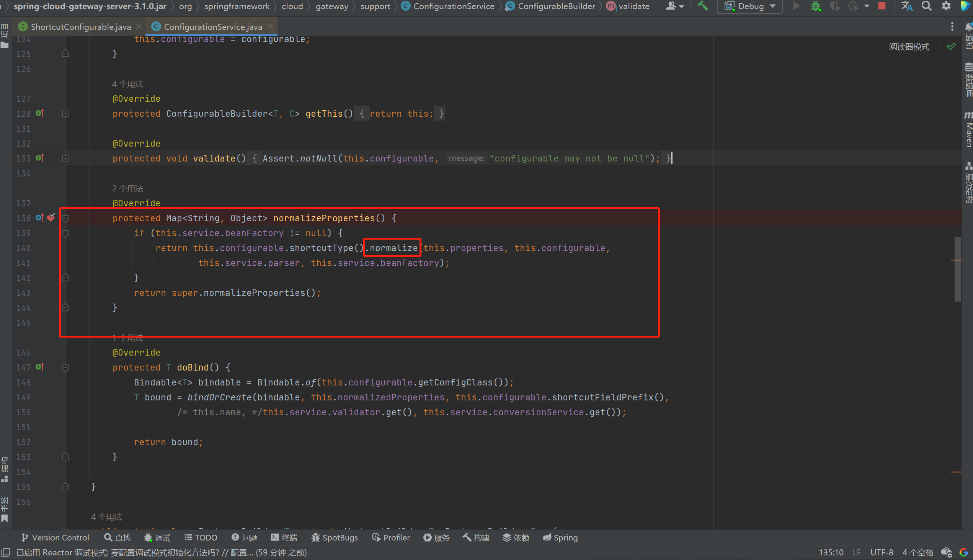Click the fold end marker on line 155
Viewport: 973px width, 560px height.
[65, 487]
